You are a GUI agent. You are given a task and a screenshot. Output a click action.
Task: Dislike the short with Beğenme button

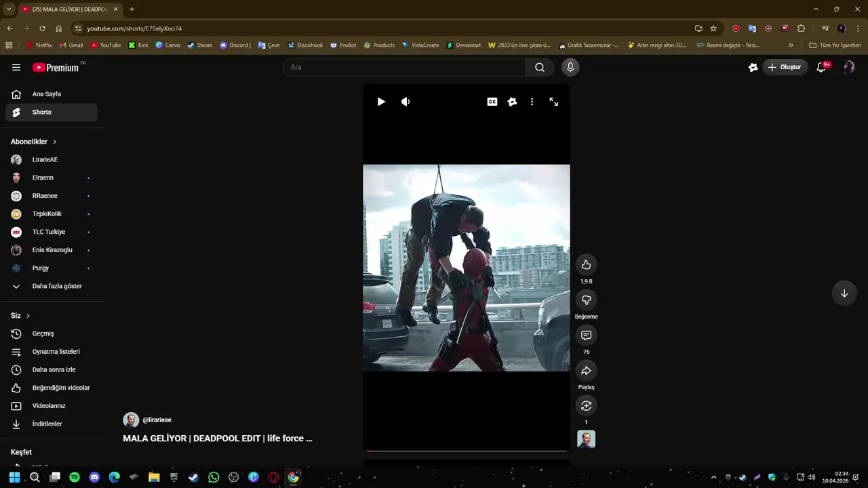[587, 300]
